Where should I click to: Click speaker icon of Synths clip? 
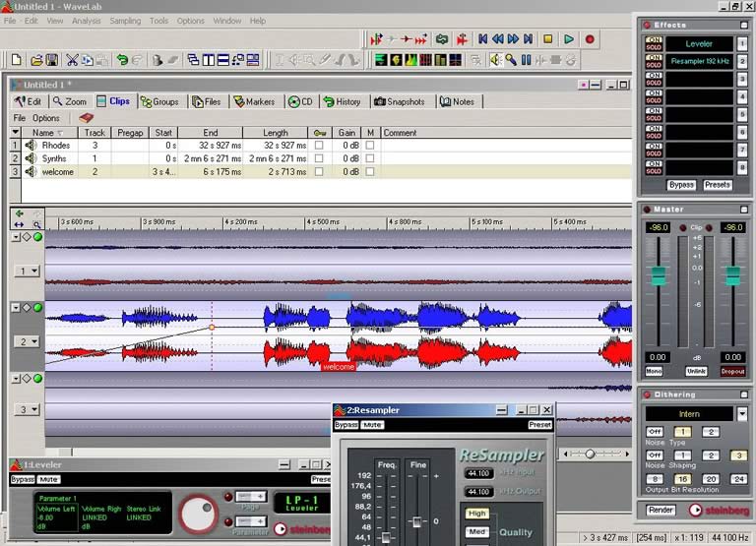tap(31, 158)
